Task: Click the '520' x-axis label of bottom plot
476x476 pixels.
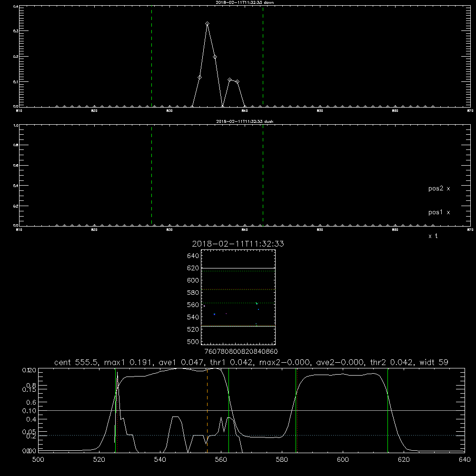Action: click(x=99, y=460)
